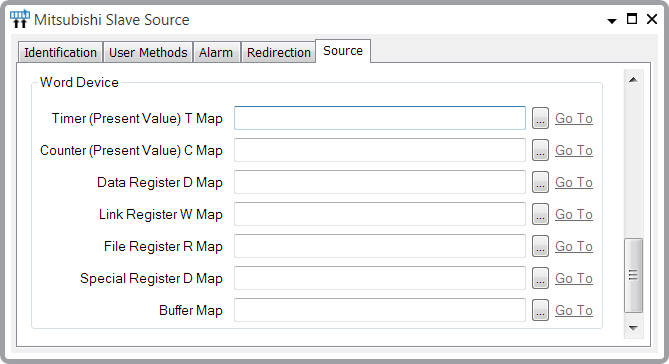Follow the Go To link for Buffer Map
The height and width of the screenshot is (364, 669).
[573, 310]
